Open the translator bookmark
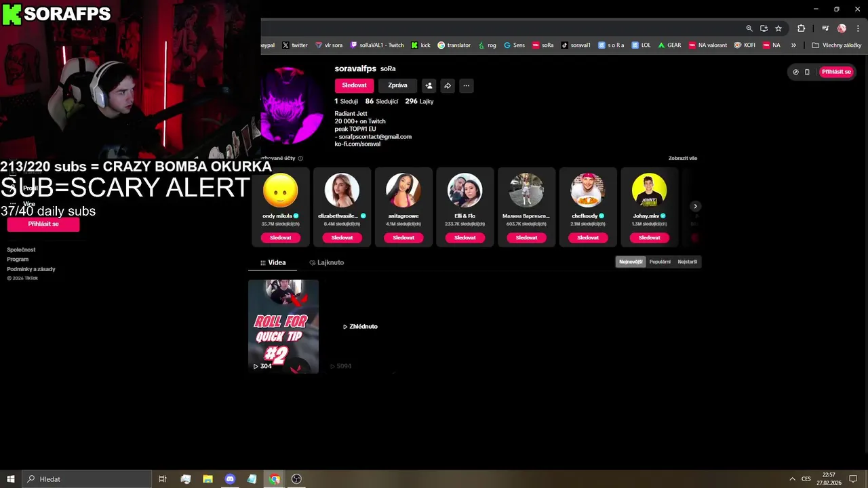Image resolution: width=868 pixels, height=488 pixels. pos(454,45)
